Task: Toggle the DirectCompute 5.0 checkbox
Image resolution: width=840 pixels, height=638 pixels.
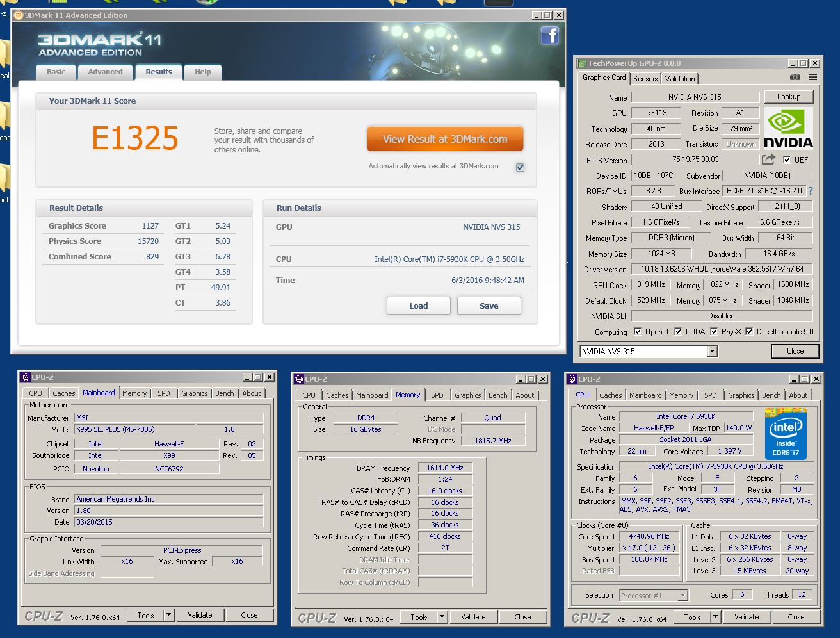Action: point(749,332)
